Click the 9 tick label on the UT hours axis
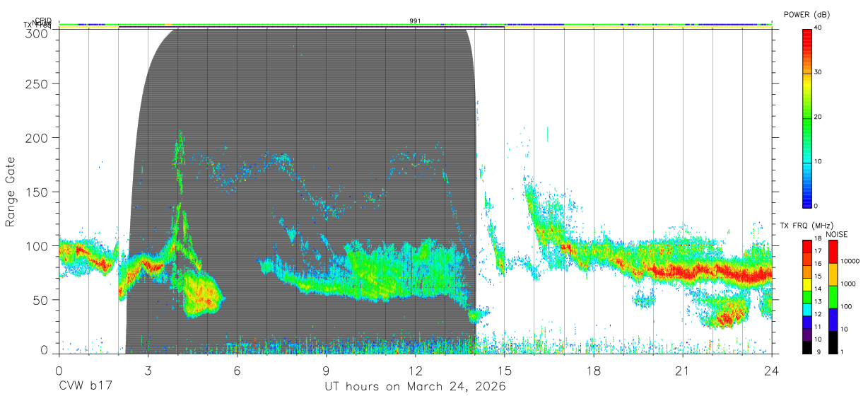The image size is (868, 401). click(x=326, y=371)
